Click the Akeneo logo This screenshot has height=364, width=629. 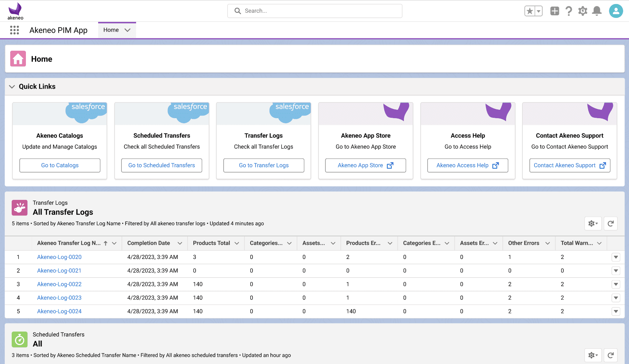click(x=15, y=11)
